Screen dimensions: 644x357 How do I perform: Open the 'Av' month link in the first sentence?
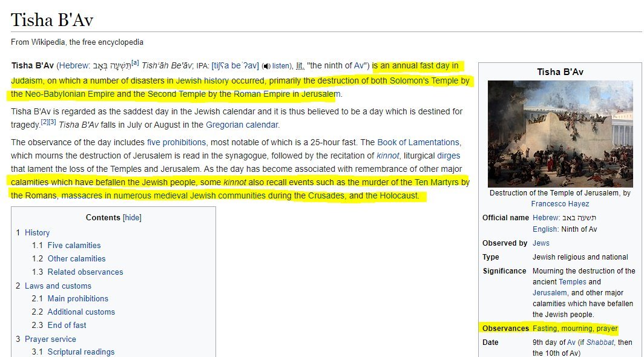(x=359, y=66)
